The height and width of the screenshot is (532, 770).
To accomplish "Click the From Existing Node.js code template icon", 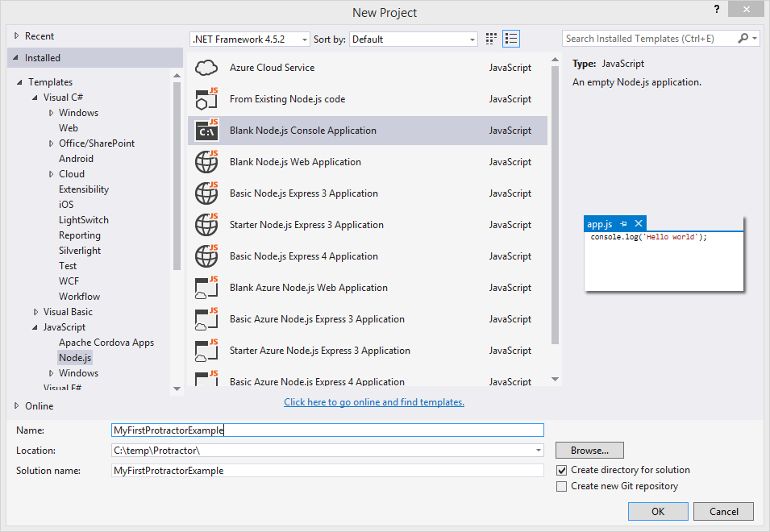I will tap(206, 98).
